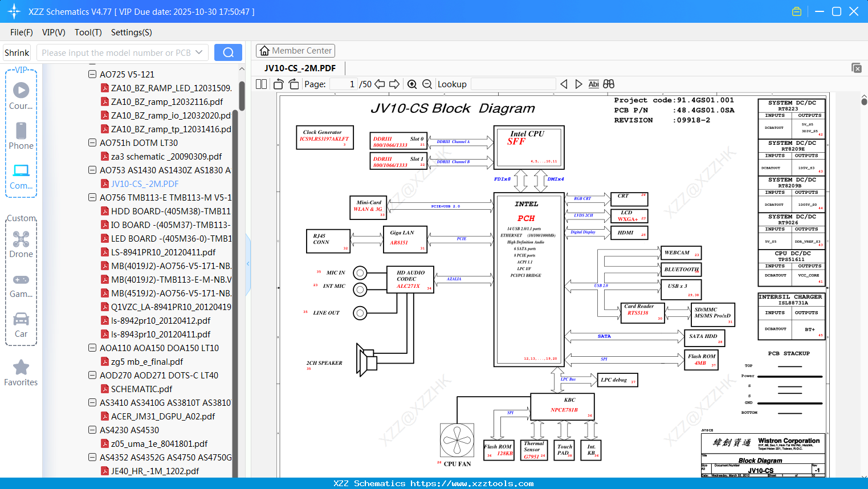Image resolution: width=868 pixels, height=489 pixels.
Task: Open the File(F) menu
Action: point(22,32)
